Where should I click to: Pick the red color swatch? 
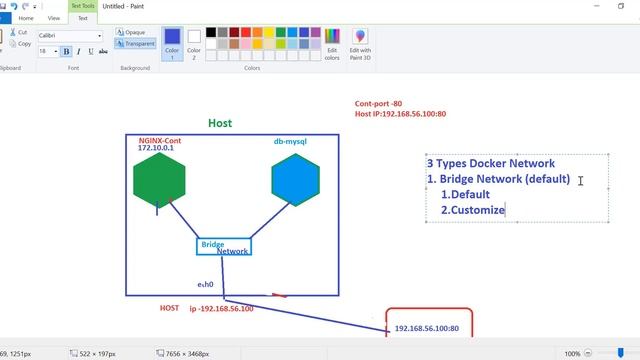click(x=246, y=32)
